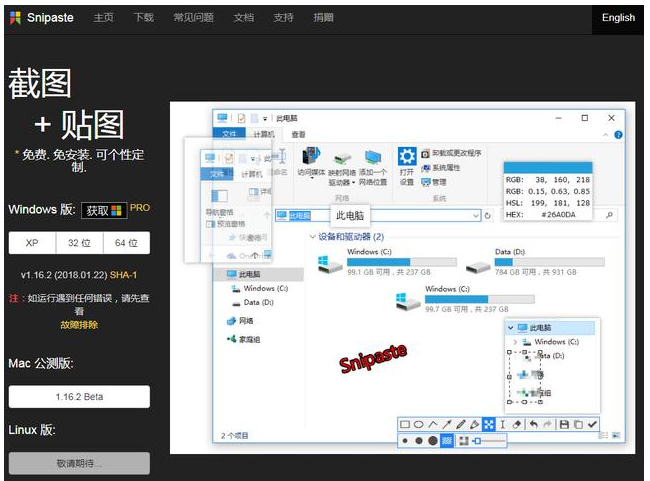650x481 pixels.
Task: Select the highlighted mosaic tool in annotation toolbar
Action: click(489, 424)
